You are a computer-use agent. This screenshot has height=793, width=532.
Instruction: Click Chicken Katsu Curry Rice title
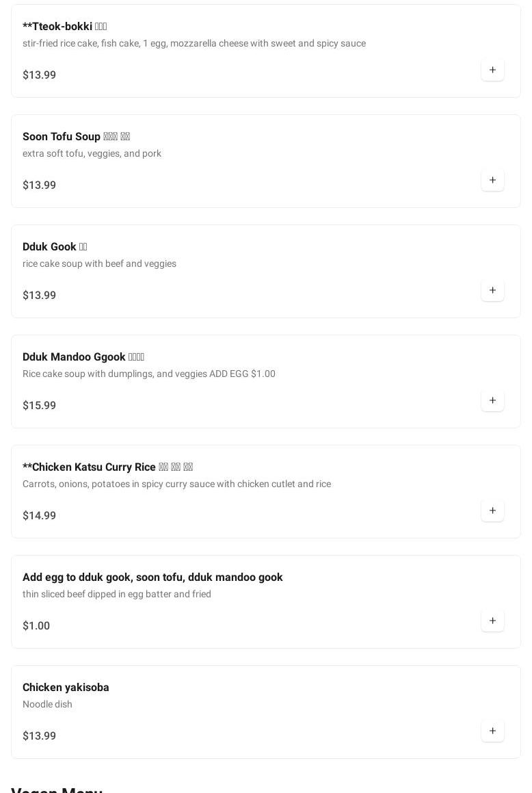(x=107, y=467)
